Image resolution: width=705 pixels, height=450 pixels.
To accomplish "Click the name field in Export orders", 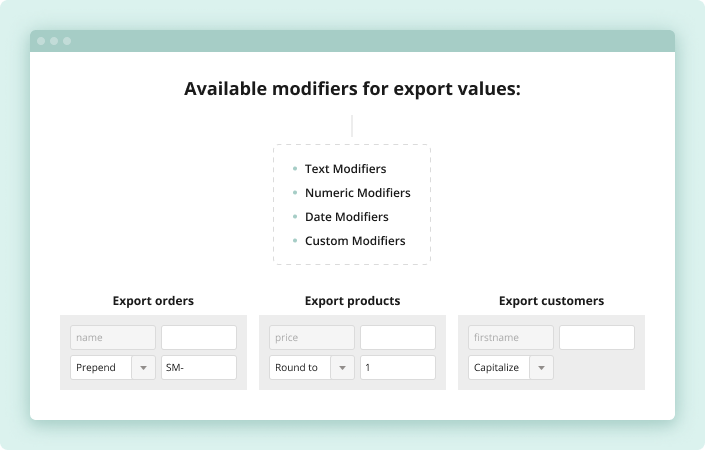I will (113, 338).
